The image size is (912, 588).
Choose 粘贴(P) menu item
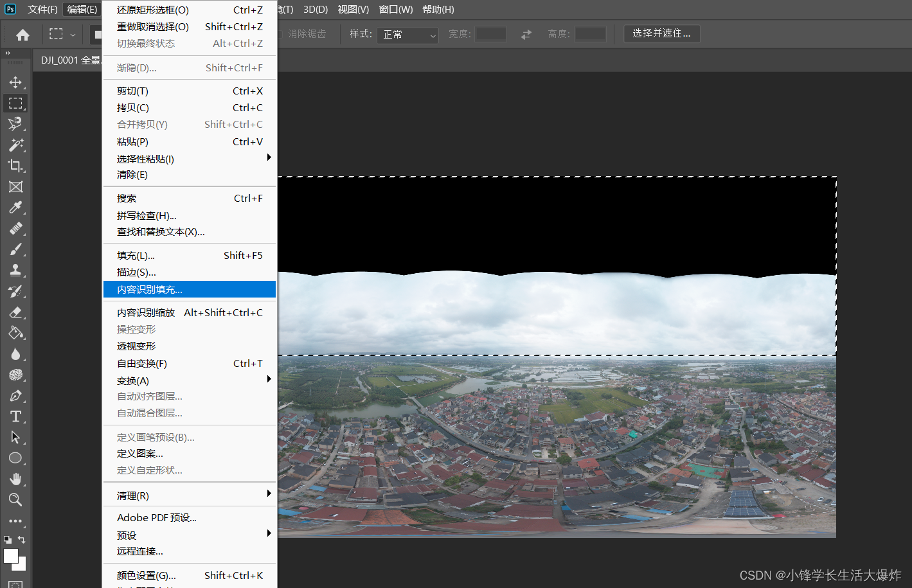(190, 142)
